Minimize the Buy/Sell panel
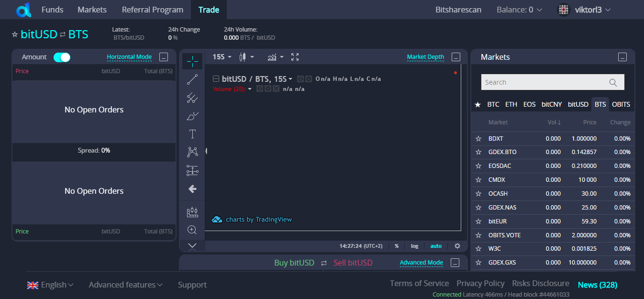The height and width of the screenshot is (299, 644). click(455, 263)
